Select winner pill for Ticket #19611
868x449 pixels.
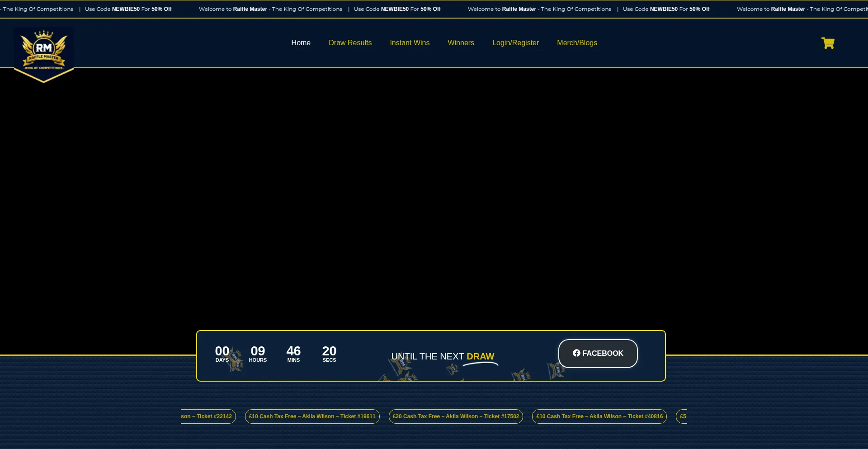(312, 416)
